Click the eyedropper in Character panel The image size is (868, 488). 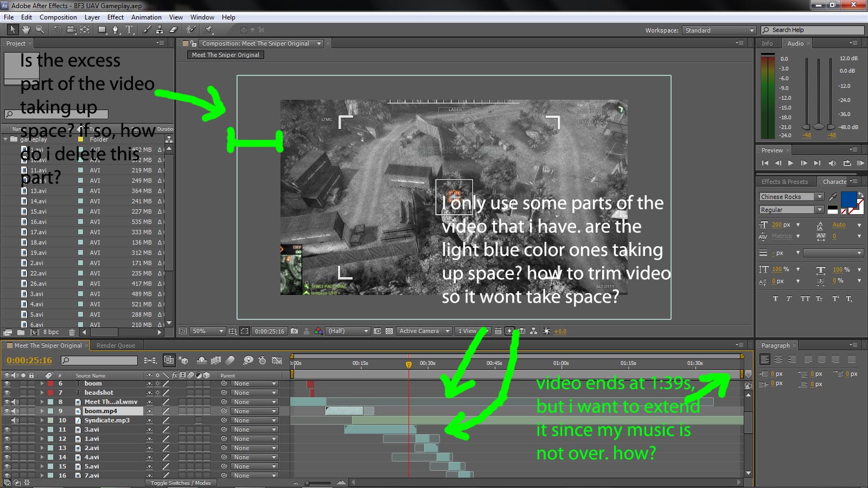tap(833, 197)
